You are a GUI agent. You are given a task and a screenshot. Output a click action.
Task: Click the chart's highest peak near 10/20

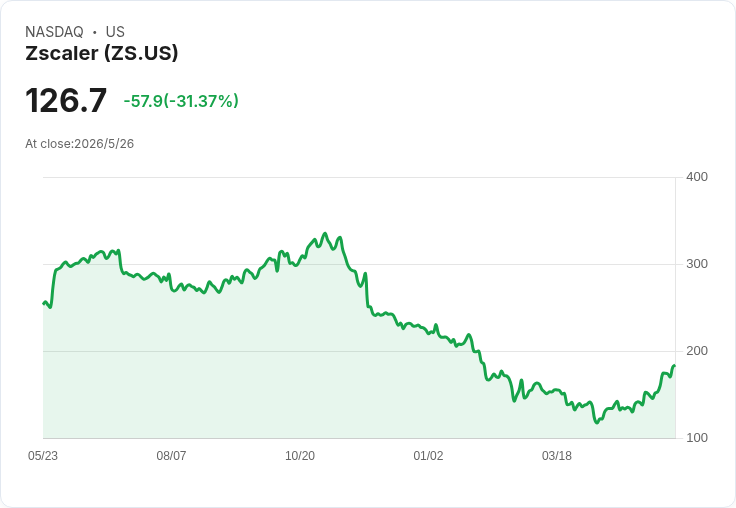(x=325, y=233)
